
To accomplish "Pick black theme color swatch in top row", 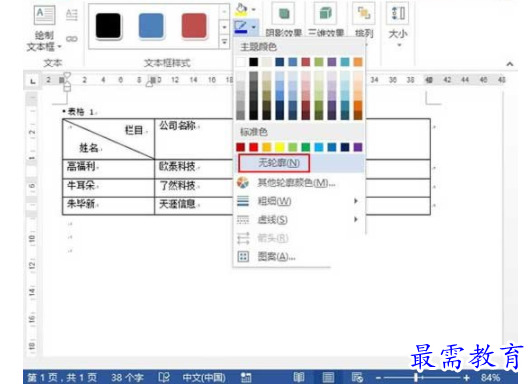I will [253, 62].
